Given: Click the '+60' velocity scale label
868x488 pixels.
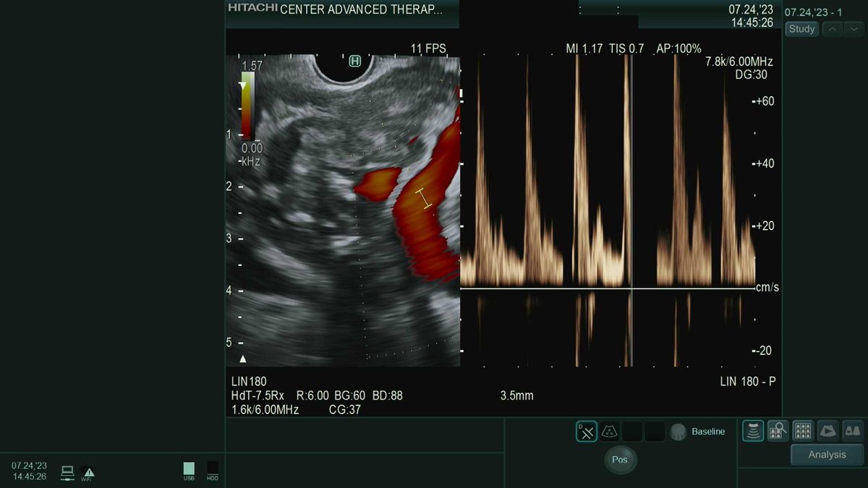Looking at the screenshot, I should [765, 100].
